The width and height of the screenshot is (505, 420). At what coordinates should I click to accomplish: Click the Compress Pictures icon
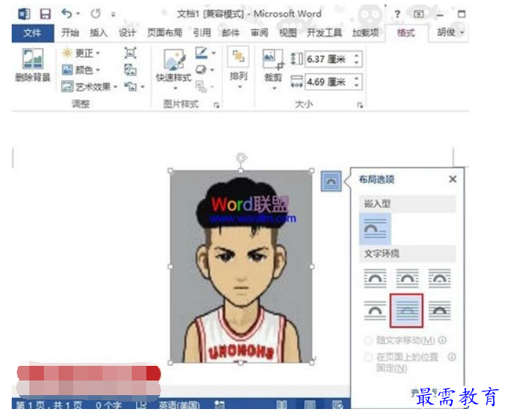130,53
